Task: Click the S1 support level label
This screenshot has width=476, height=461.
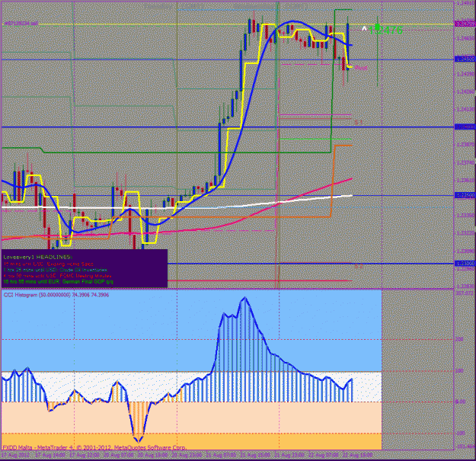Action: (359, 123)
